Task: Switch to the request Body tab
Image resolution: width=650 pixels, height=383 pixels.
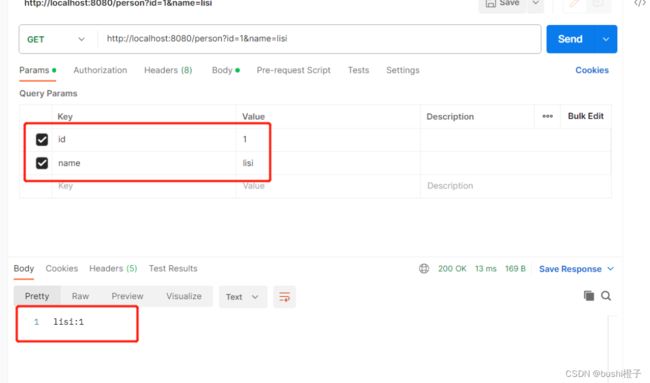Action: click(226, 70)
